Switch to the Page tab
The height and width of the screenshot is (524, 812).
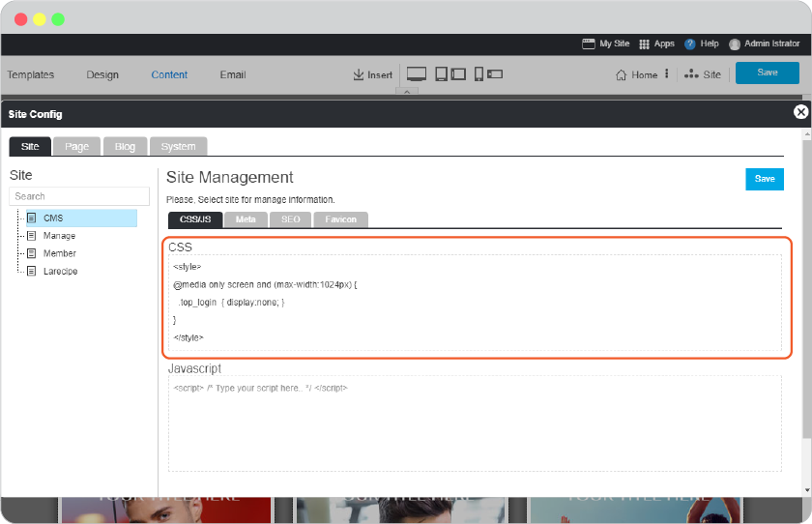(x=76, y=147)
